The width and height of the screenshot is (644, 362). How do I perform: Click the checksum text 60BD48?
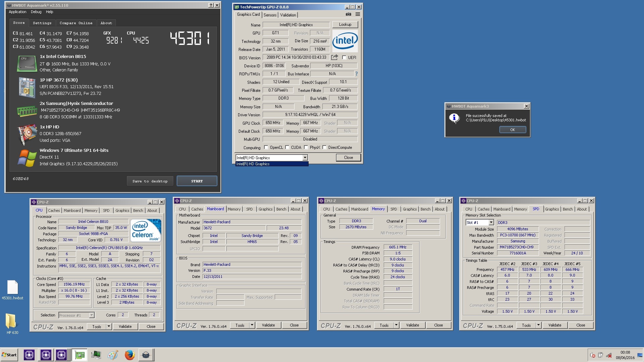[21, 179]
